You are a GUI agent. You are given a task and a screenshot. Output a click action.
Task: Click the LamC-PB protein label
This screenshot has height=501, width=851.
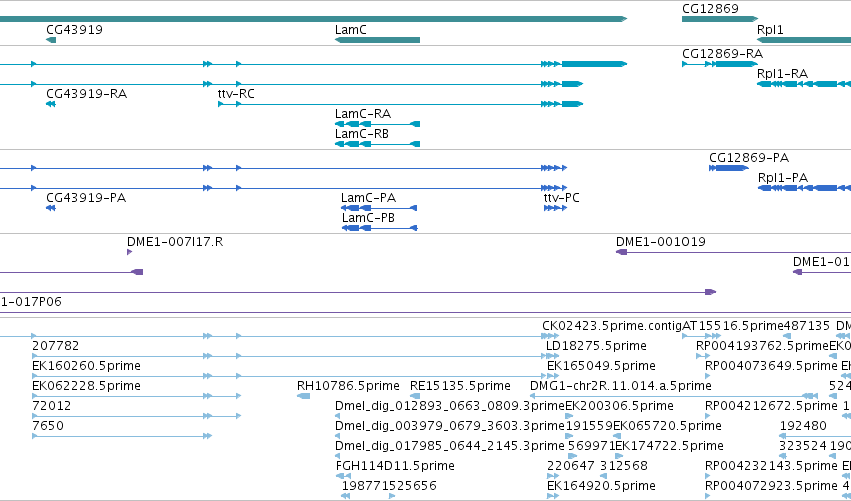369,218
